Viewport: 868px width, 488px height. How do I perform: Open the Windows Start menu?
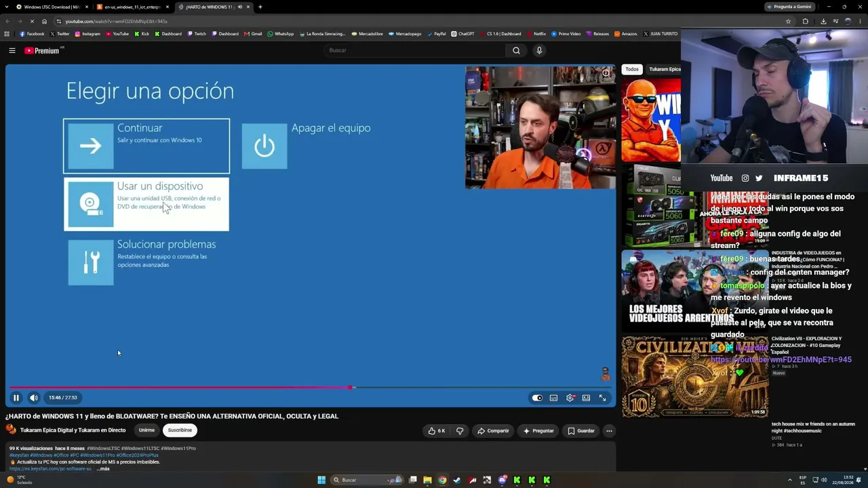click(x=321, y=480)
